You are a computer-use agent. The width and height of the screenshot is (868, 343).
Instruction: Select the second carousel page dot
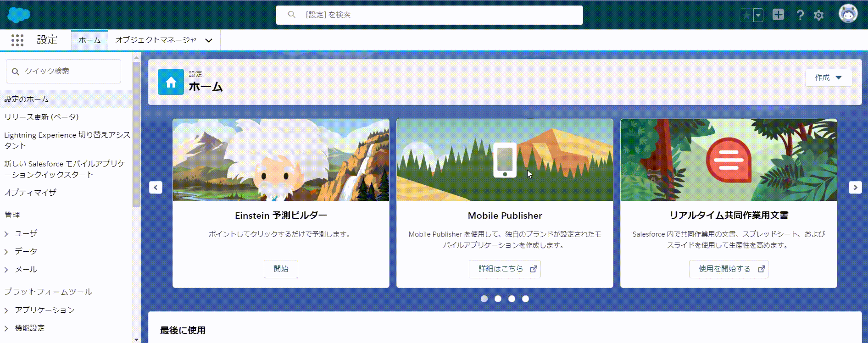[x=498, y=299]
